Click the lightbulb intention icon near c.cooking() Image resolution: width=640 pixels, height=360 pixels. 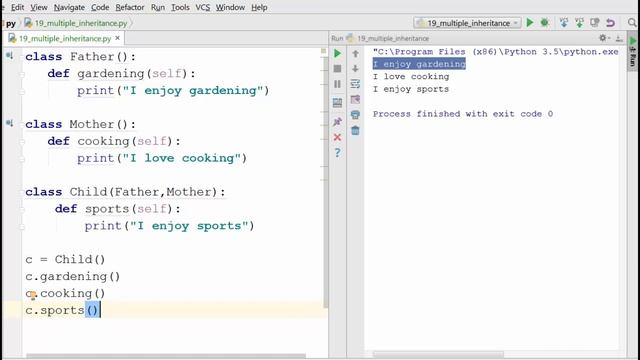[32, 295]
